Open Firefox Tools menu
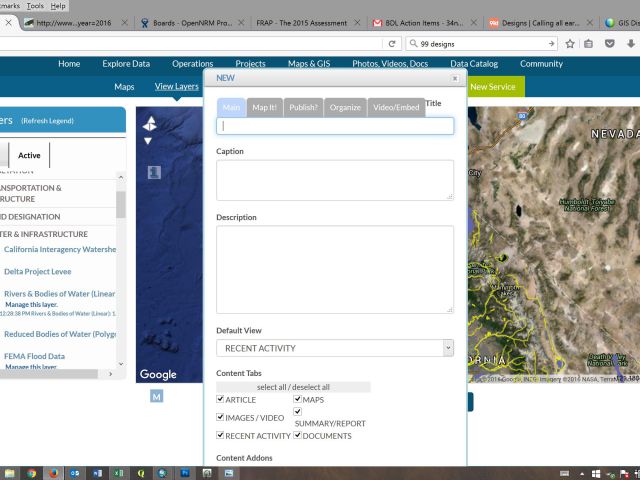This screenshot has width=640, height=480. point(35,6)
